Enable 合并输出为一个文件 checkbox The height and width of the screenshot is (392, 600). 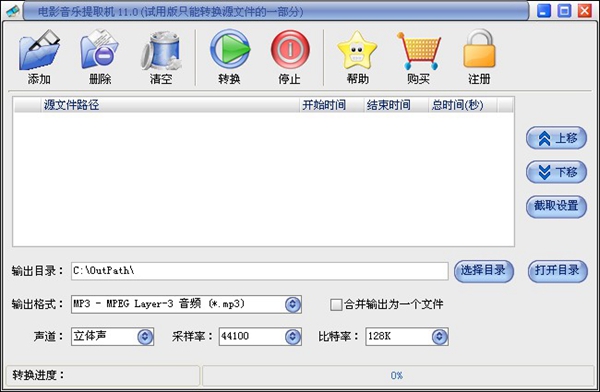[336, 305]
